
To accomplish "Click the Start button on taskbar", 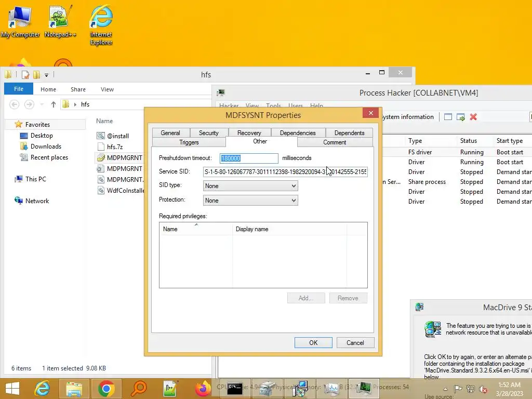I will pos(12,389).
